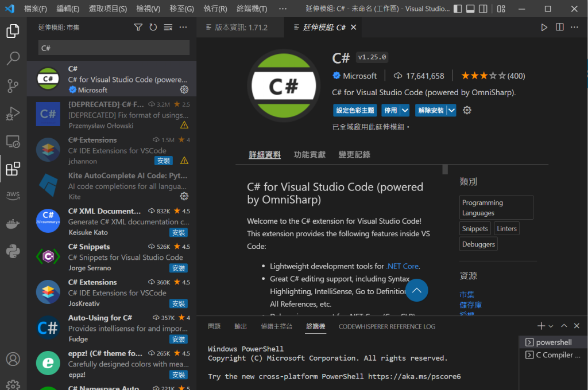Open the Manage gear in activity bar
Image resolution: width=588 pixels, height=390 pixels.
tap(13, 385)
